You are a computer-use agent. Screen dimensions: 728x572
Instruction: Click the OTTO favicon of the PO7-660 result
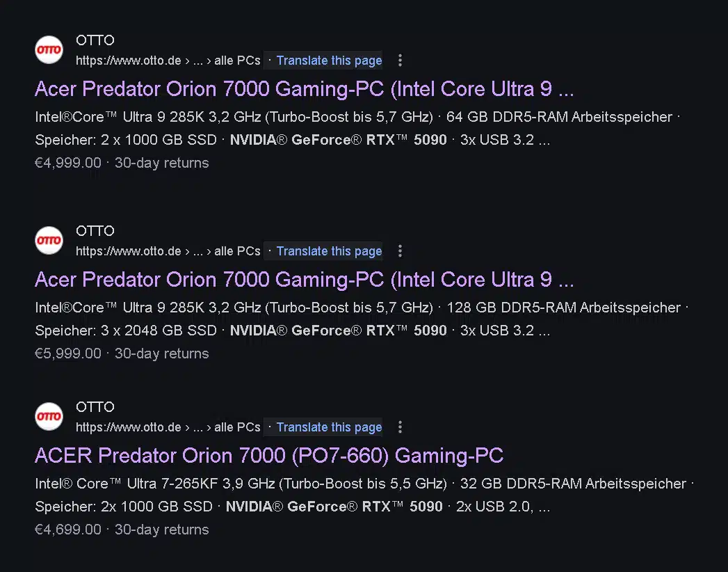coord(49,416)
